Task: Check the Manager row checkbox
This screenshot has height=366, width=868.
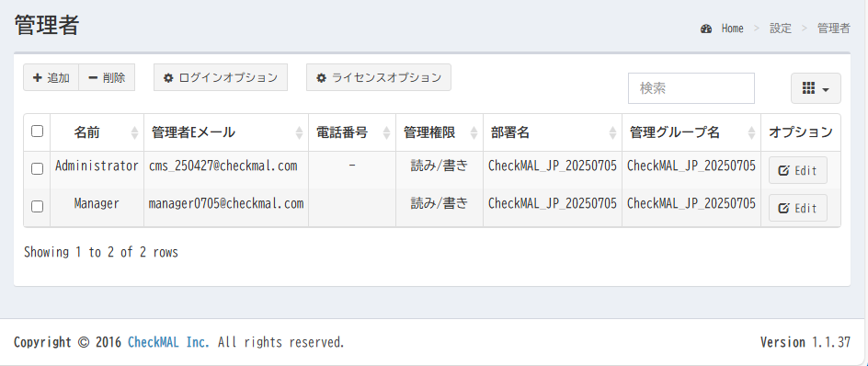Action: (37, 207)
